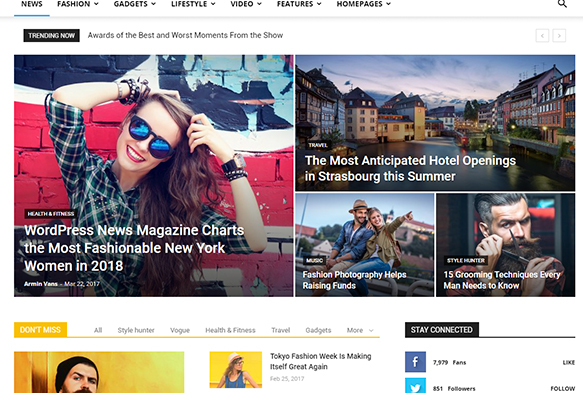
Task: Open 15 Grooming Techniques article
Action: coord(502,280)
